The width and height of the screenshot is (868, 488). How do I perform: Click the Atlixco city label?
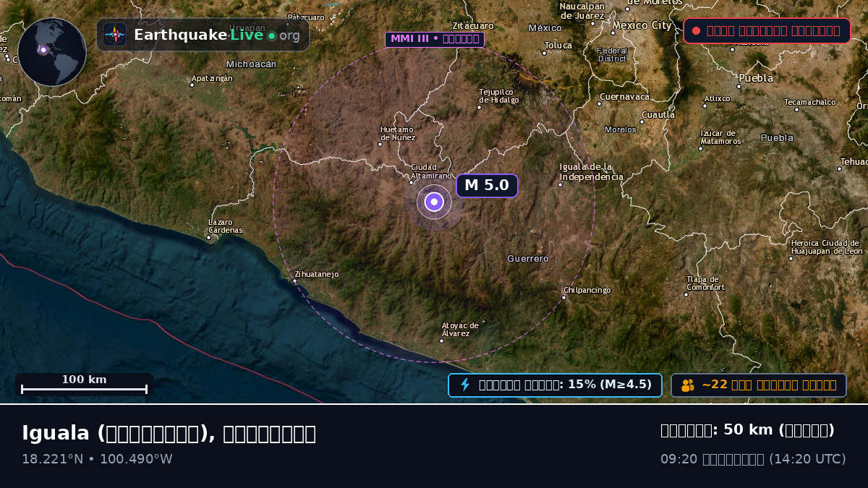point(717,98)
